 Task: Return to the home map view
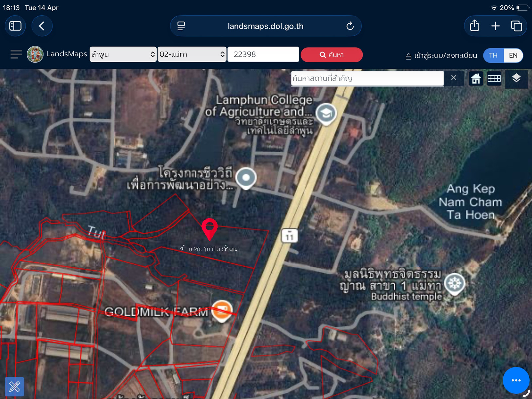tap(476, 78)
